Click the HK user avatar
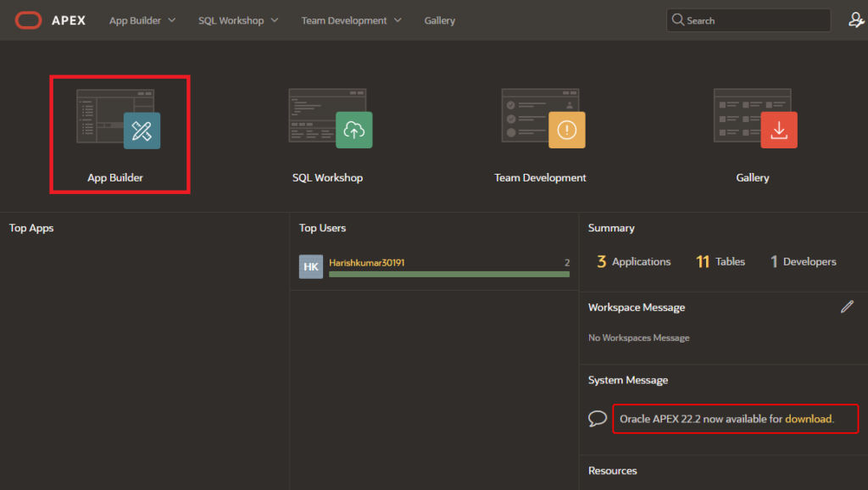Image resolution: width=868 pixels, height=490 pixels. coord(311,266)
